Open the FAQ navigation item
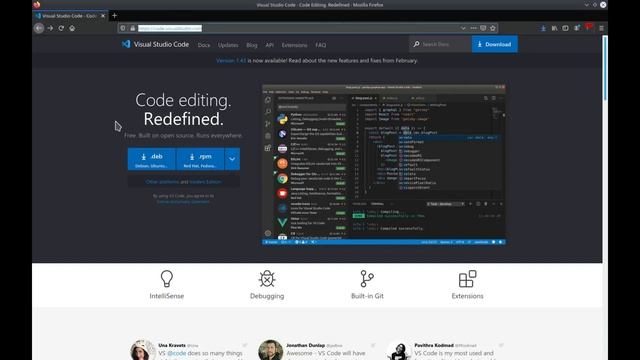 [x=320, y=45]
